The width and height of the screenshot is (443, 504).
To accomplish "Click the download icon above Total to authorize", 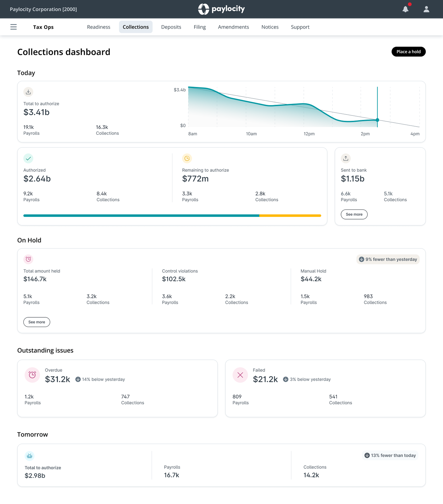I will pos(28,92).
